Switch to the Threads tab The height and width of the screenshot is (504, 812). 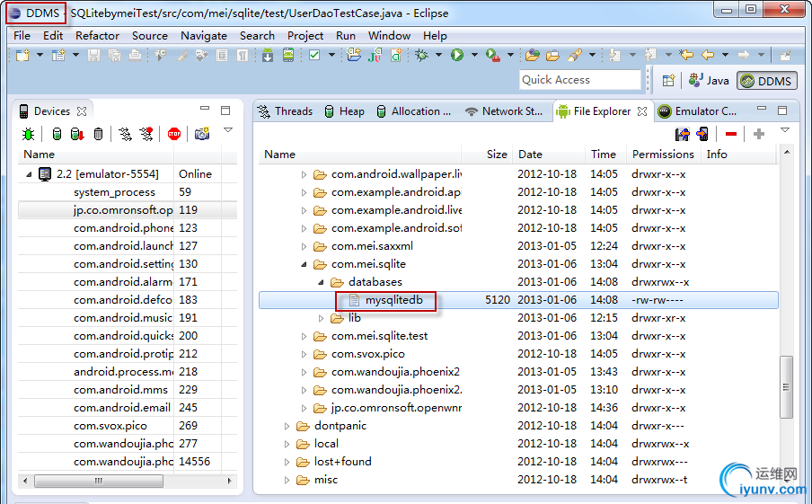click(286, 111)
